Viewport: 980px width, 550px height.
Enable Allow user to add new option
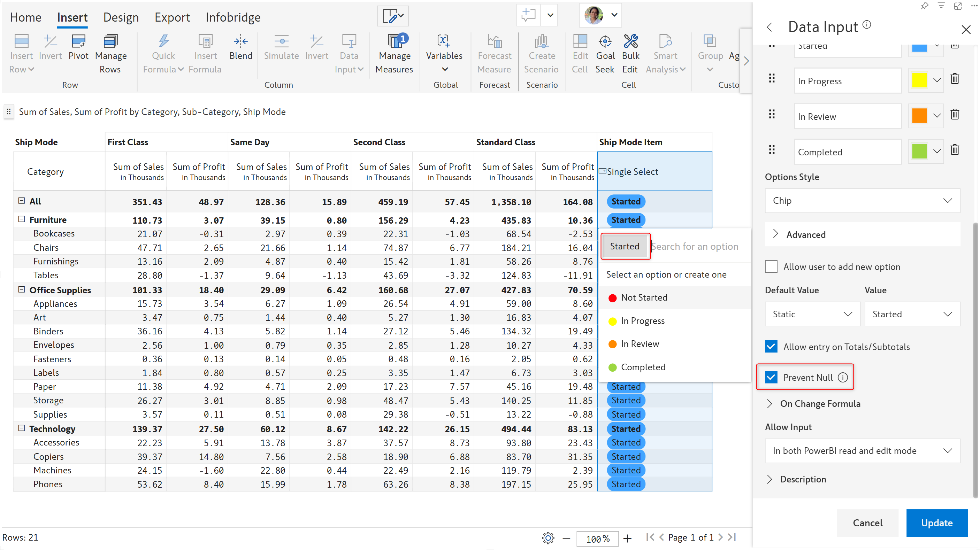(771, 266)
